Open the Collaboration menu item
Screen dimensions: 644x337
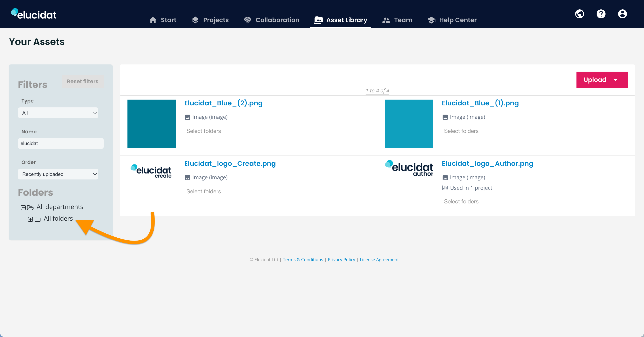tap(271, 20)
